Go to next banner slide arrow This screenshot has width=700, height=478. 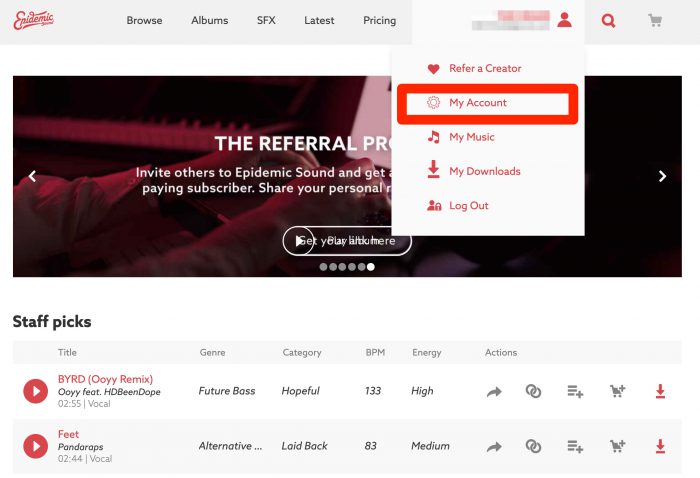coord(662,176)
